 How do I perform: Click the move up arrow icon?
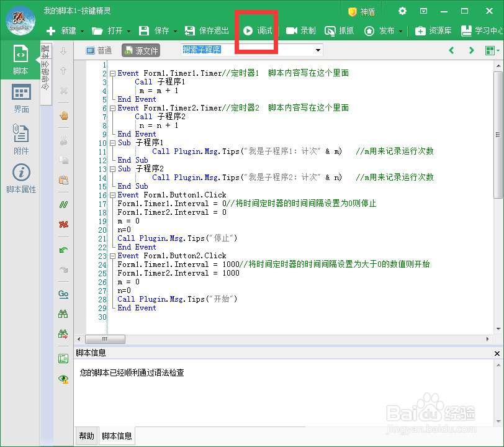[63, 71]
